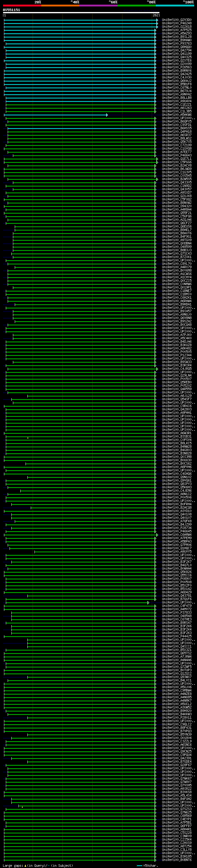Screen dimensions: 197x868
Task: Click the purple ~60% legend segment
Action: coord(99,6)
